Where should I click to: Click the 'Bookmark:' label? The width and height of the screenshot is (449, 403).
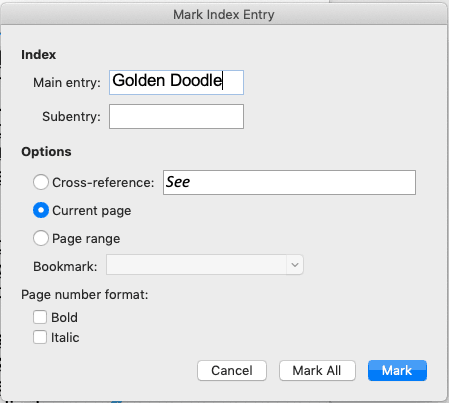tap(65, 267)
